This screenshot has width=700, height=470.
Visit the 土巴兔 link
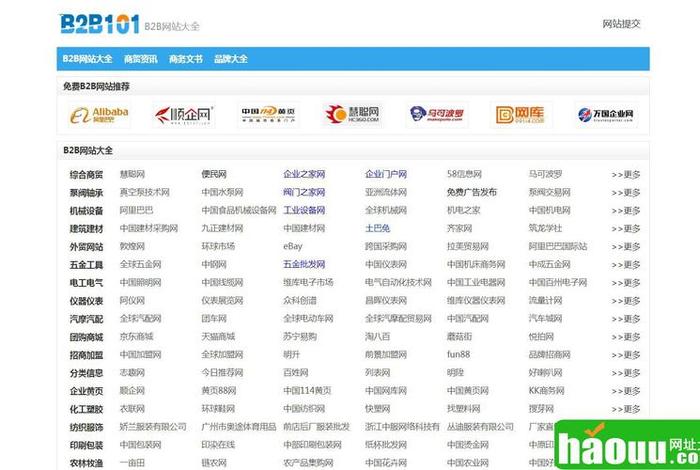point(377,229)
